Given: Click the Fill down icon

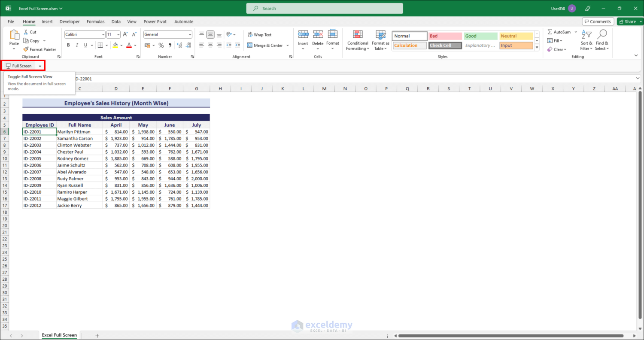Looking at the screenshot, I should [550, 41].
